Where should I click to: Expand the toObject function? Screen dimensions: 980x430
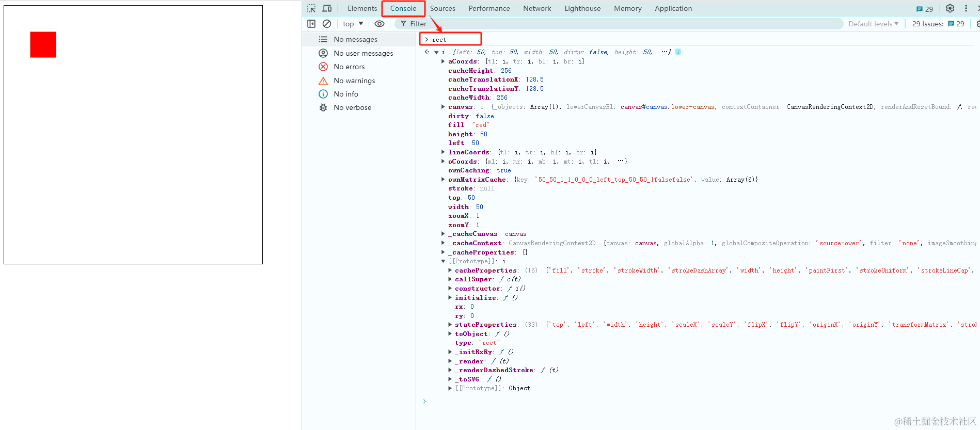click(x=450, y=334)
